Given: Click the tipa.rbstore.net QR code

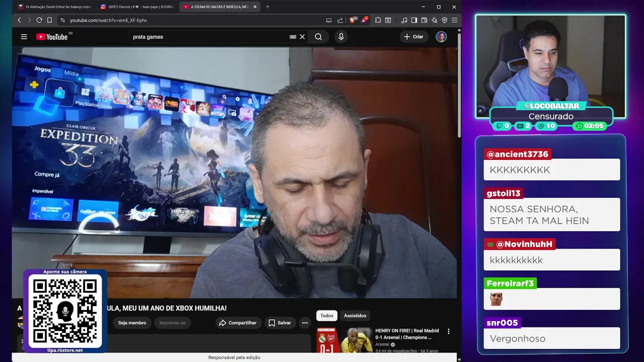Looking at the screenshot, I should point(65,311).
